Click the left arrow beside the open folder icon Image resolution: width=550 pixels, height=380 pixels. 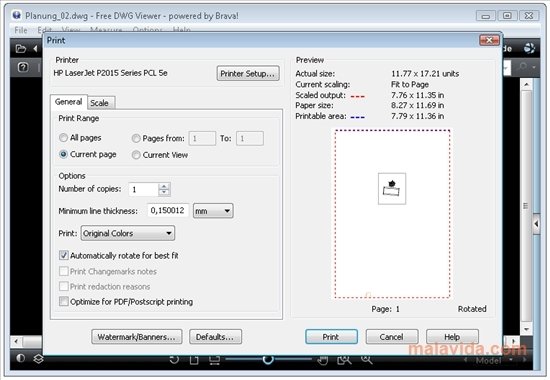click(35, 49)
